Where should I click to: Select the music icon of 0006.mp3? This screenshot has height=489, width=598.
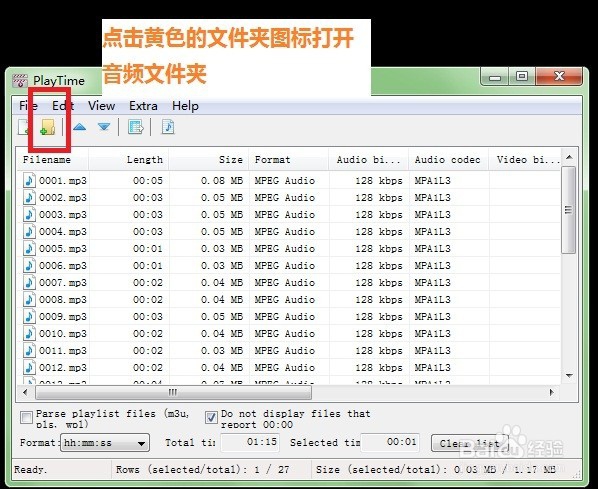point(29,265)
